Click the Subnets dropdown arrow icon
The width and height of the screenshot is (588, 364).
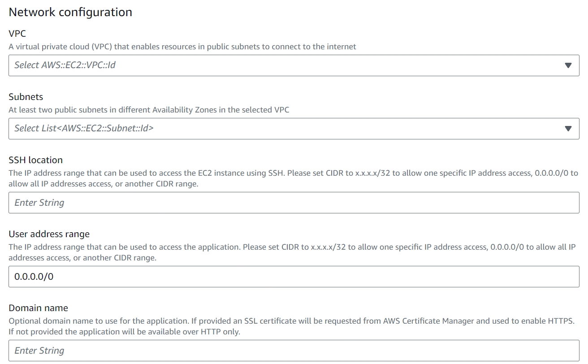(568, 129)
